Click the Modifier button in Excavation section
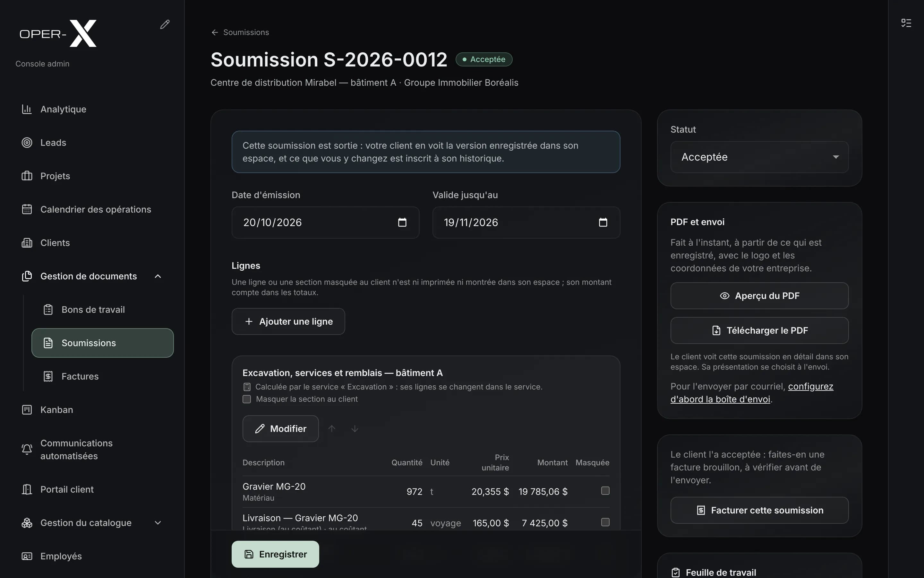This screenshot has height=578, width=924. [281, 429]
